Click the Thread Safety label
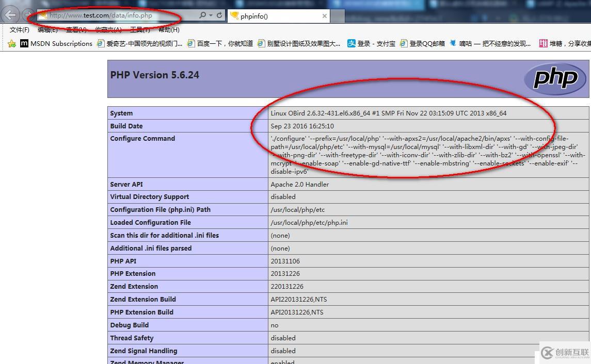 [132, 338]
